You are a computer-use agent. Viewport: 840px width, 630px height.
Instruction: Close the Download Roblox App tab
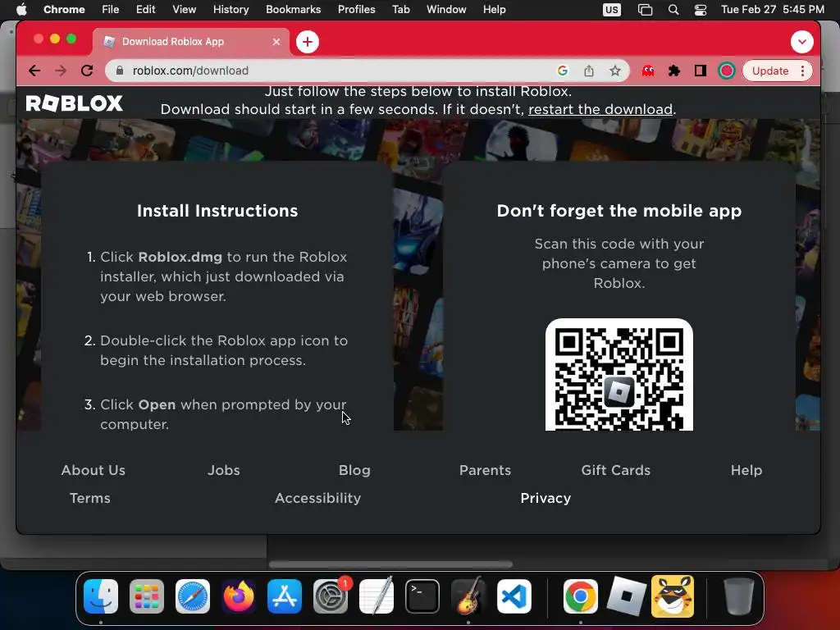click(x=276, y=42)
